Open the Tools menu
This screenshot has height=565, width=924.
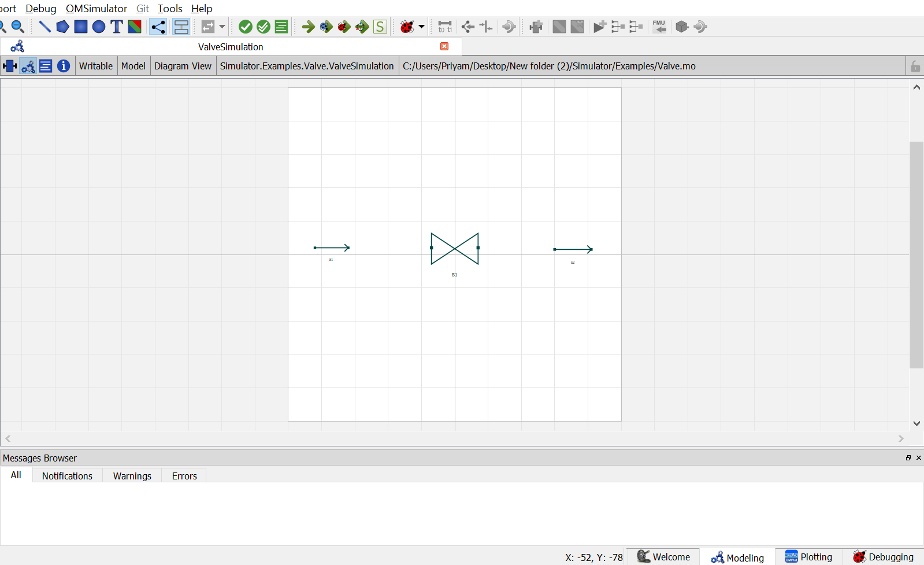(170, 9)
